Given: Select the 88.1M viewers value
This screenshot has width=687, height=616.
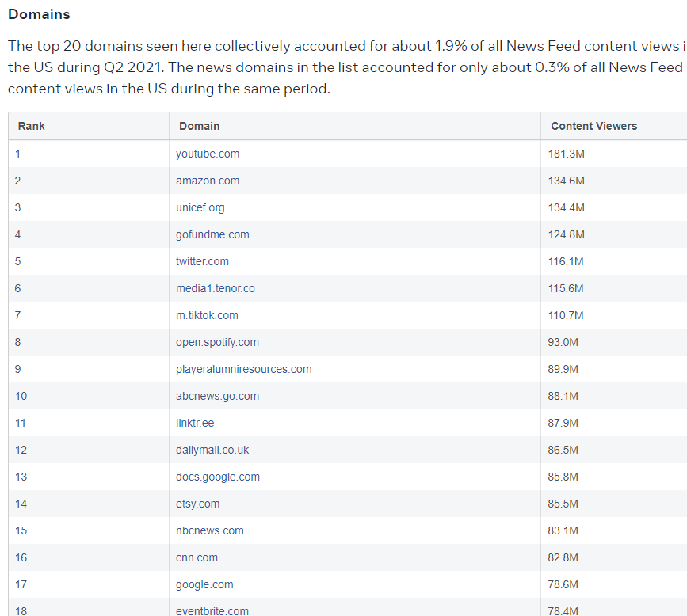Looking at the screenshot, I should pyautogui.click(x=563, y=396).
